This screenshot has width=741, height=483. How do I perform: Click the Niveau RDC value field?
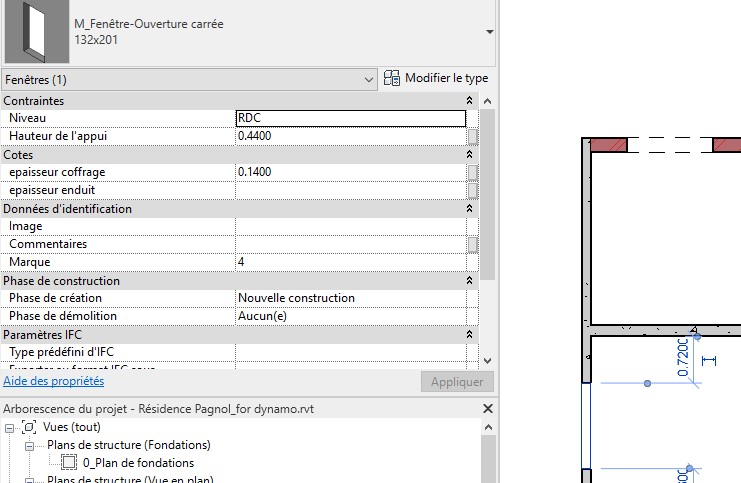click(351, 118)
